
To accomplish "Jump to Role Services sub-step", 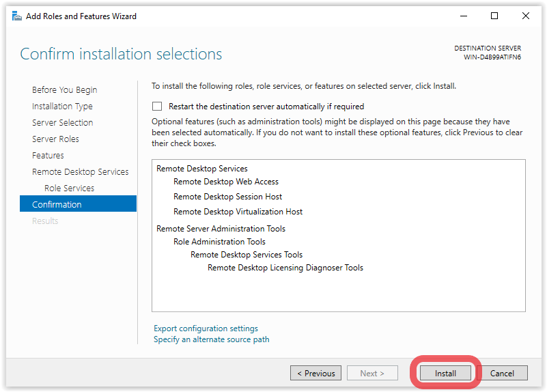I will pos(69,188).
